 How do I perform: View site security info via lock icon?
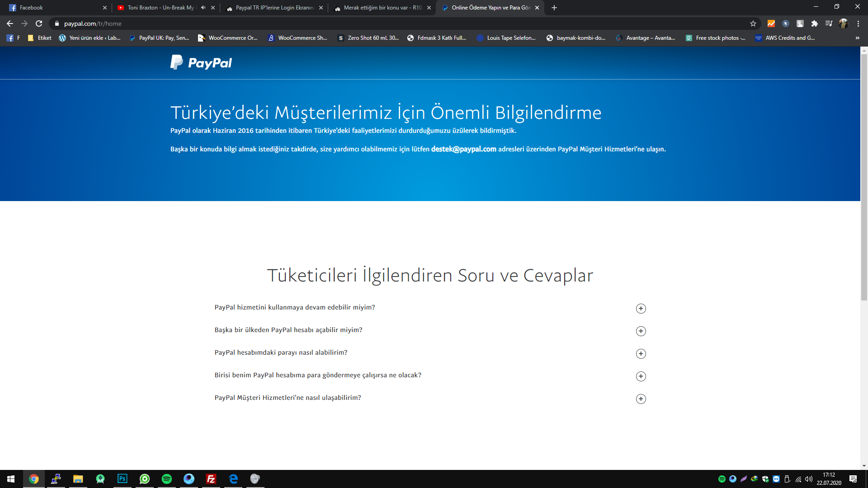pyautogui.click(x=57, y=23)
